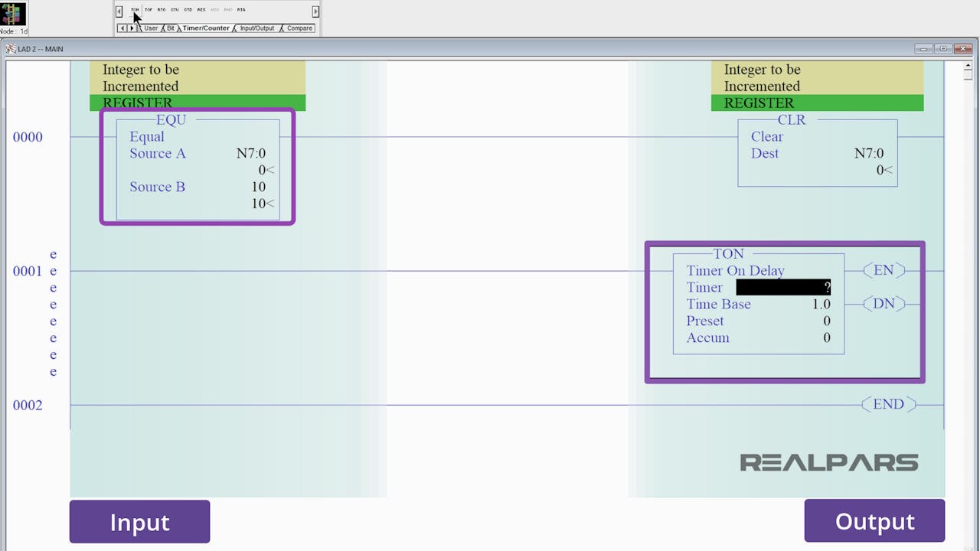The image size is (980, 551).
Task: Insert the CTD count-down instruction
Action: point(188,10)
